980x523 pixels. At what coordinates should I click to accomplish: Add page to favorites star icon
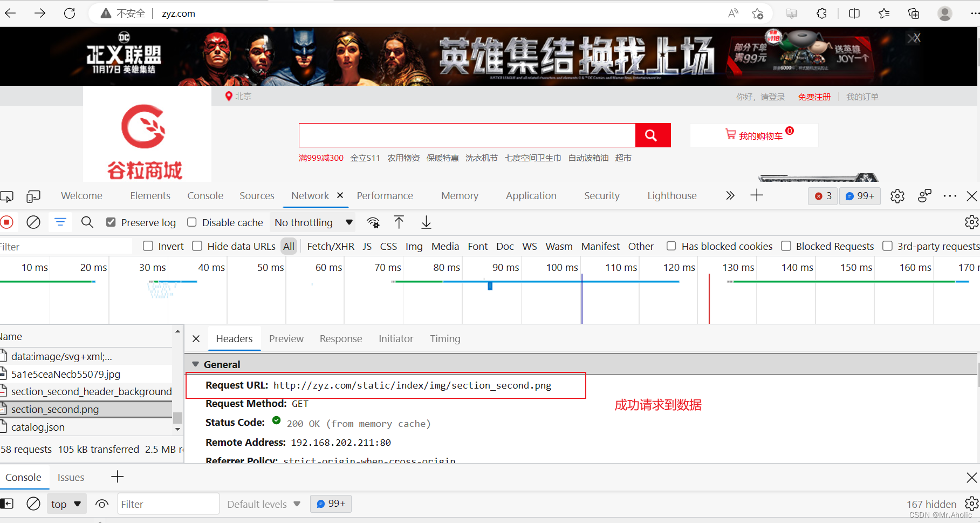pyautogui.click(x=757, y=13)
